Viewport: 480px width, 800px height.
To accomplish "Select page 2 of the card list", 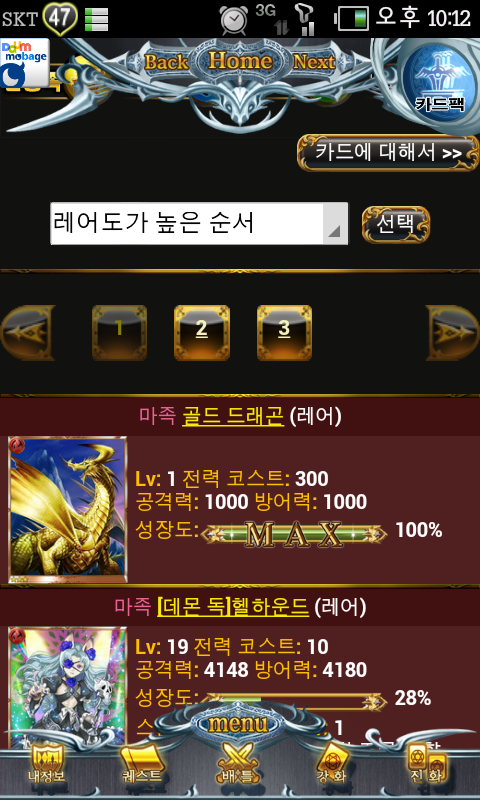I will click(201, 333).
